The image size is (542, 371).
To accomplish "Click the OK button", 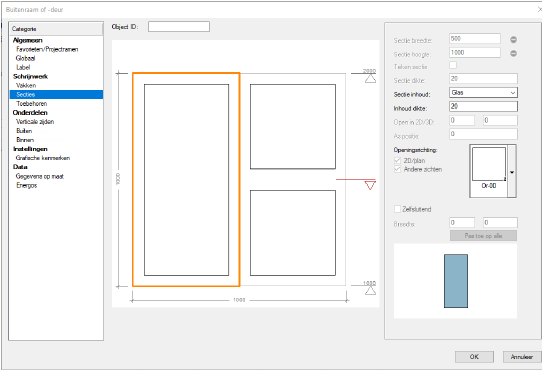I will 474,357.
